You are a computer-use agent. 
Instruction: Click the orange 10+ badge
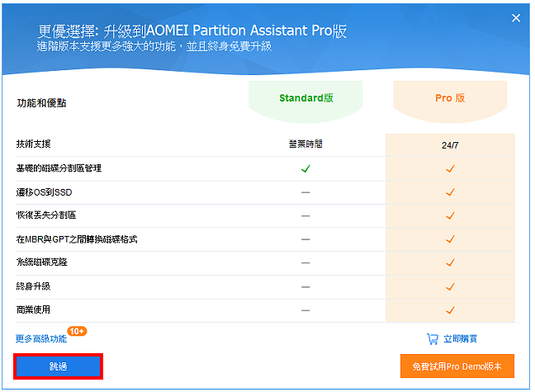click(77, 331)
